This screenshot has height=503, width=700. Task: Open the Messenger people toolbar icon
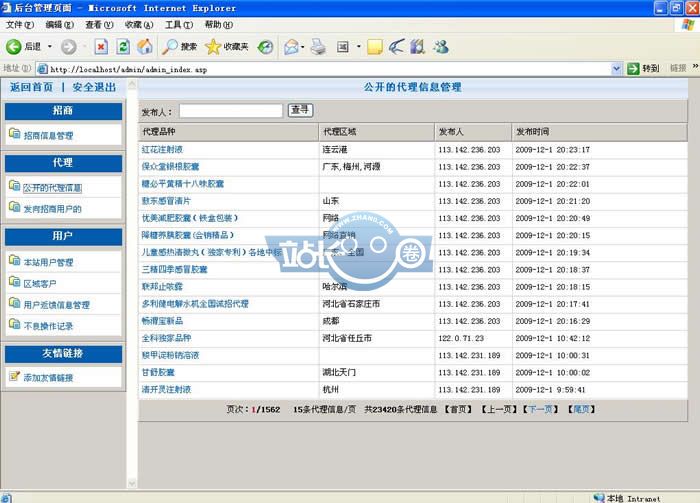tap(441, 46)
